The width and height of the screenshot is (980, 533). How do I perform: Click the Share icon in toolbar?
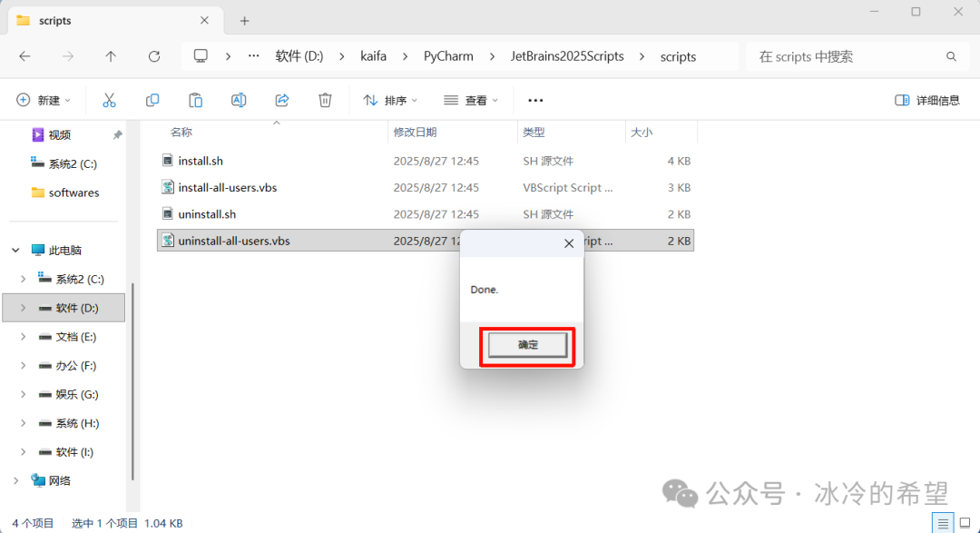(x=282, y=100)
